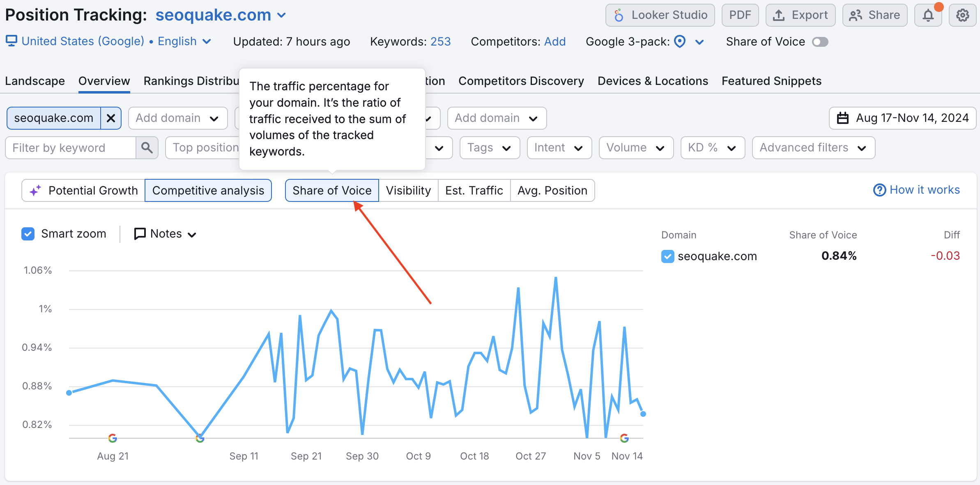Click the desktop monitor device icon
This screenshot has height=485, width=980.
pyautogui.click(x=11, y=41)
